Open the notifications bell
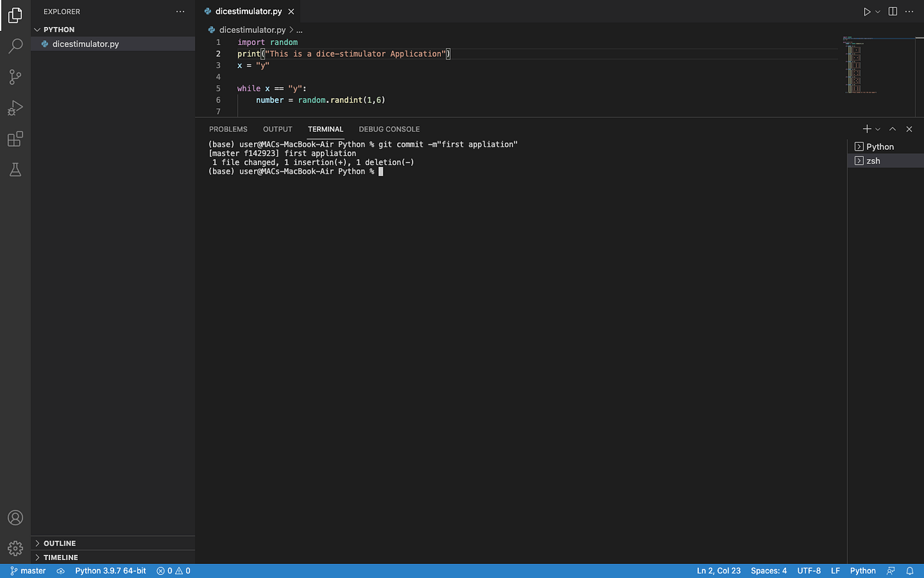Image resolution: width=924 pixels, height=578 pixels. [x=909, y=571]
